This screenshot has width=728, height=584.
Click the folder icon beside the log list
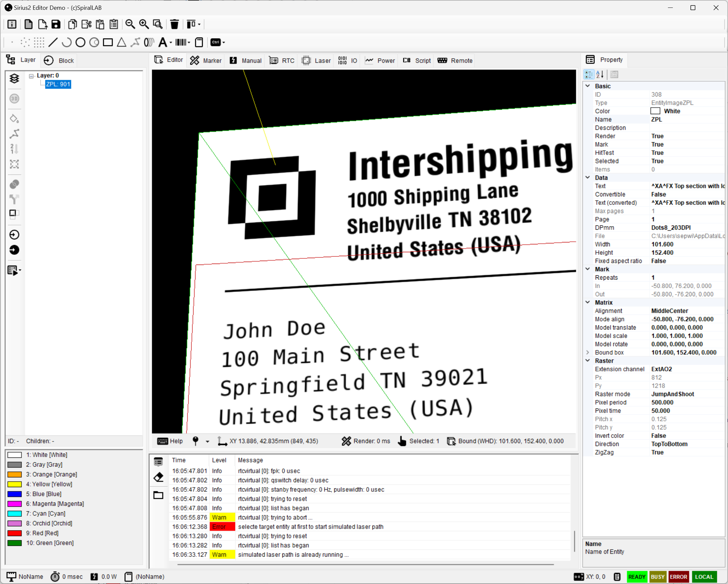[x=158, y=495]
